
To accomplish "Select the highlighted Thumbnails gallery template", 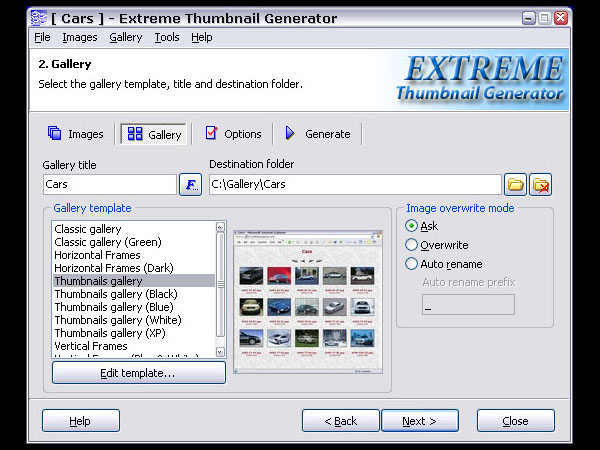I will pos(134,281).
